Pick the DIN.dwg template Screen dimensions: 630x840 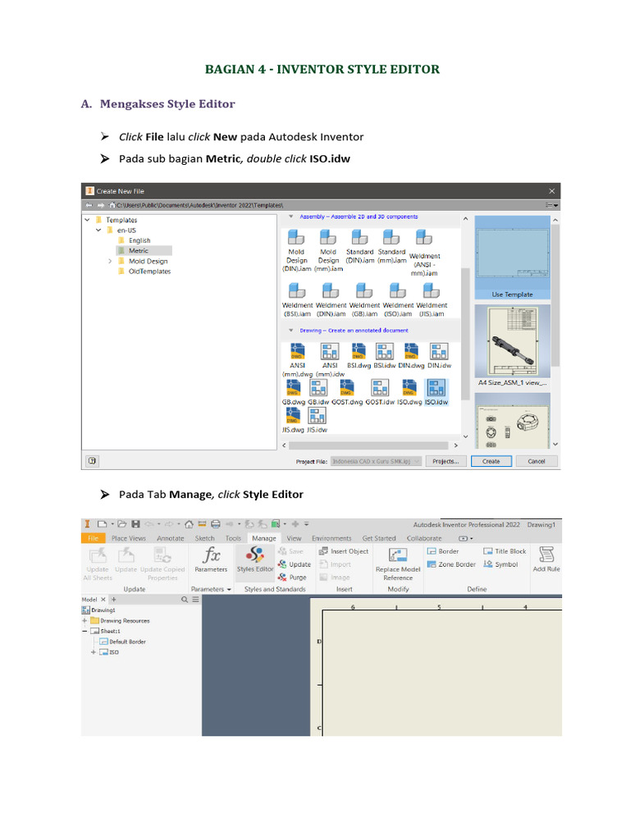(x=411, y=356)
